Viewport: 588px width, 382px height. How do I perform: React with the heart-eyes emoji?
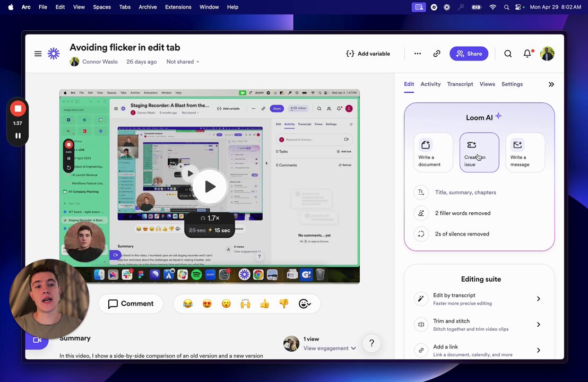tap(207, 303)
